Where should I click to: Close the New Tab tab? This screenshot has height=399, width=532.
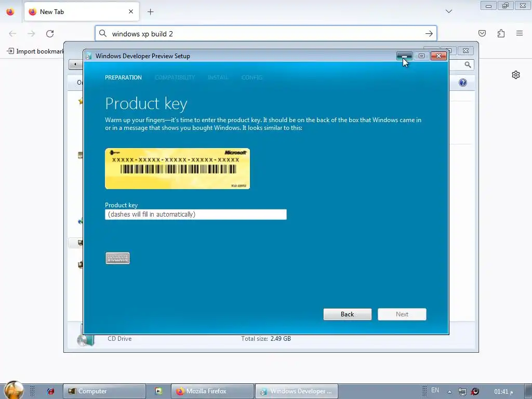click(131, 11)
